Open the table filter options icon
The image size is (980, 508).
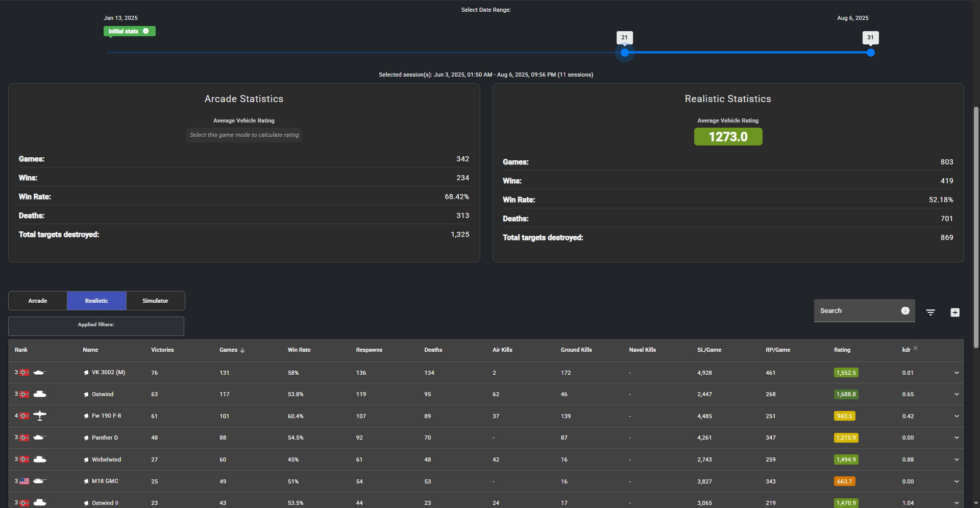tap(930, 312)
